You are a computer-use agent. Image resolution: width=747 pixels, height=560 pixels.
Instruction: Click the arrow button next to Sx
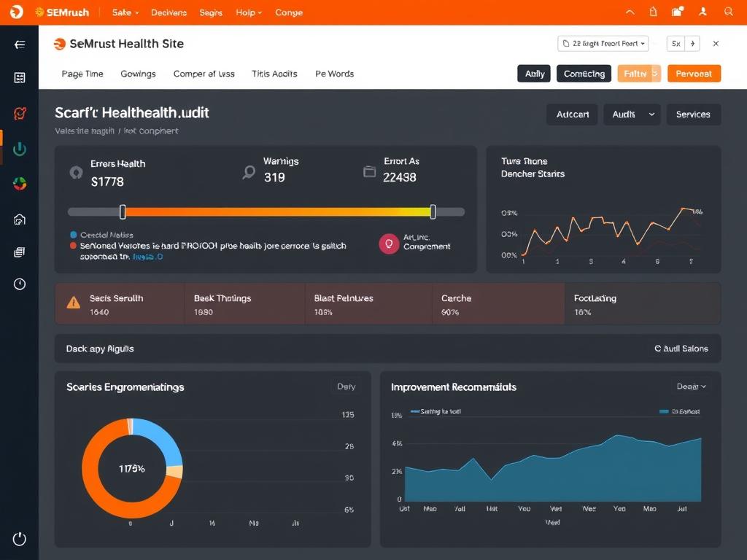692,43
